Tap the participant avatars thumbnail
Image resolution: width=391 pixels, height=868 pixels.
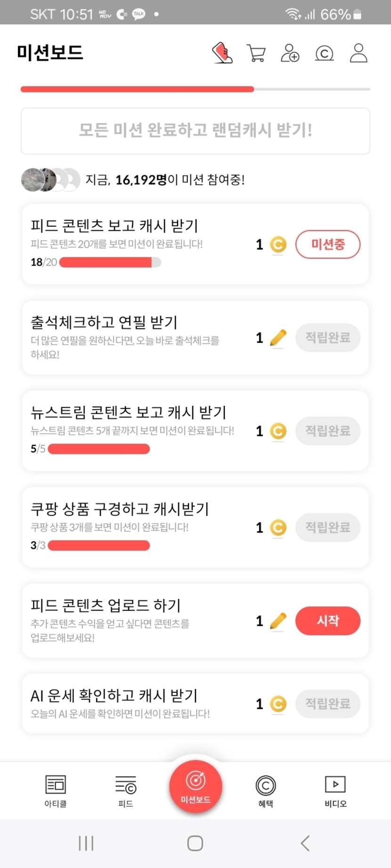tap(50, 179)
